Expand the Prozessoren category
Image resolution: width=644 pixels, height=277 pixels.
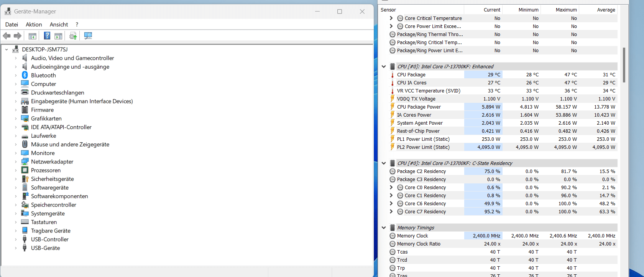coord(16,170)
